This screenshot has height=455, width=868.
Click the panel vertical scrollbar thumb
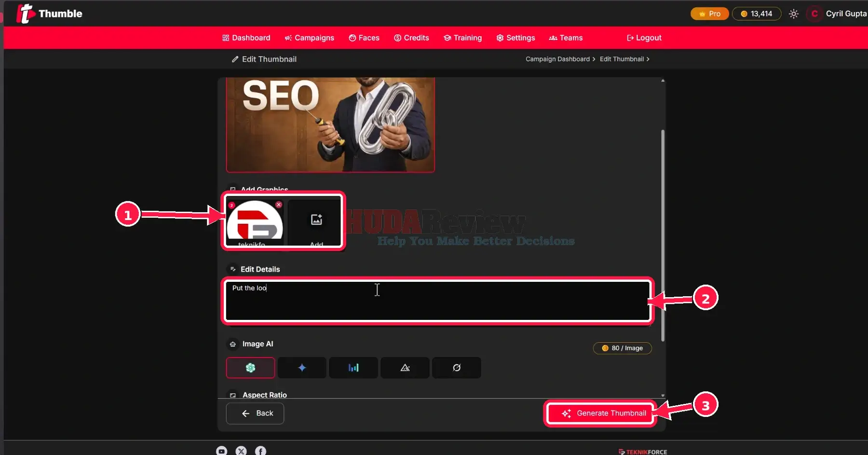663,235
